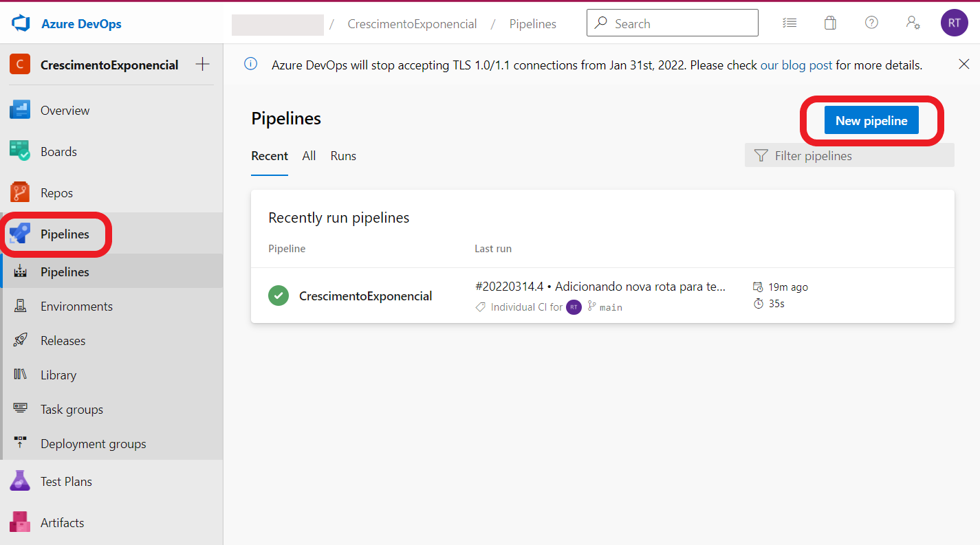This screenshot has height=545, width=980.
Task: Click the New pipeline button
Action: [x=871, y=120]
